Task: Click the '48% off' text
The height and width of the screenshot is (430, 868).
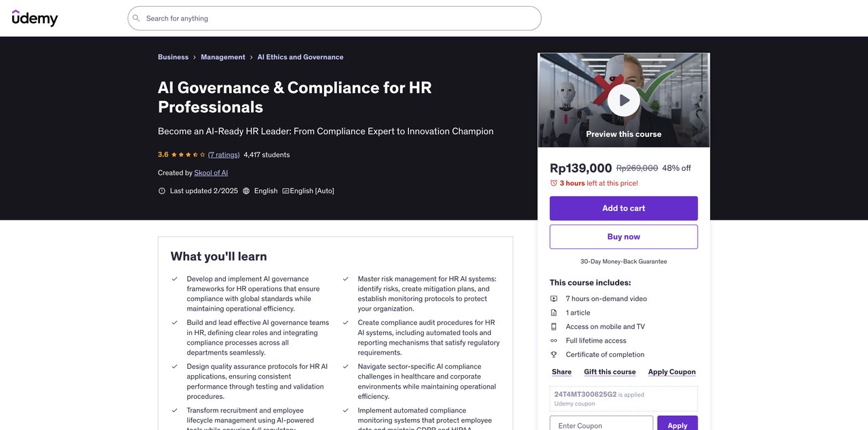Action: point(677,168)
